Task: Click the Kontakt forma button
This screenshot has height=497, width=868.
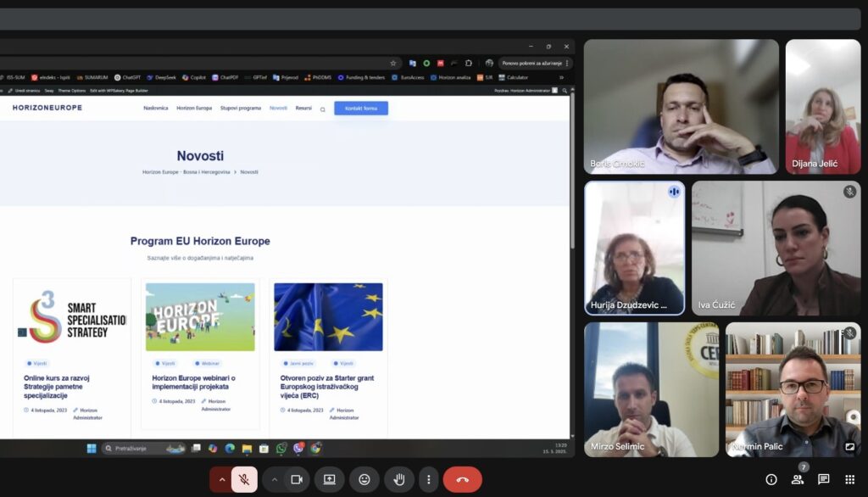Action: [361, 109]
